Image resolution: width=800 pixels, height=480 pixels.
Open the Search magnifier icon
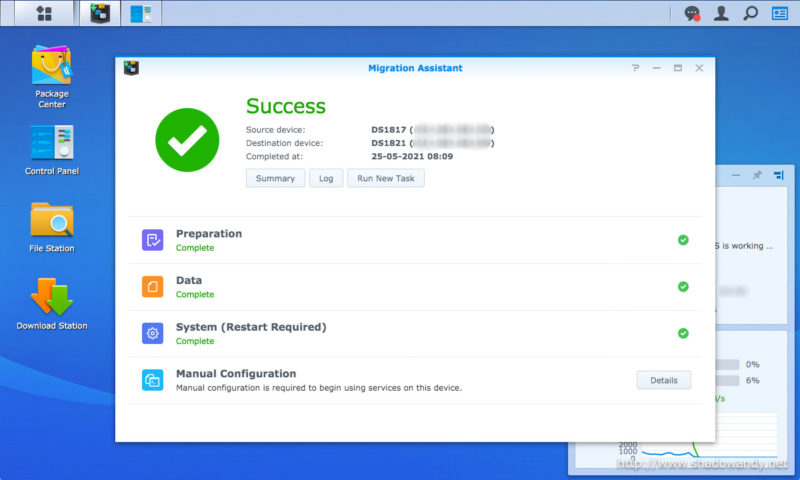click(750, 13)
